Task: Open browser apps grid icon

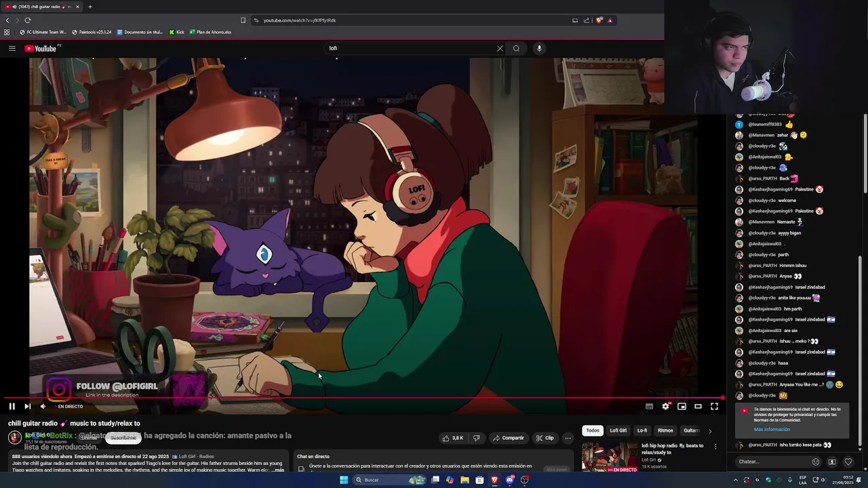Action: pyautogui.click(x=7, y=32)
